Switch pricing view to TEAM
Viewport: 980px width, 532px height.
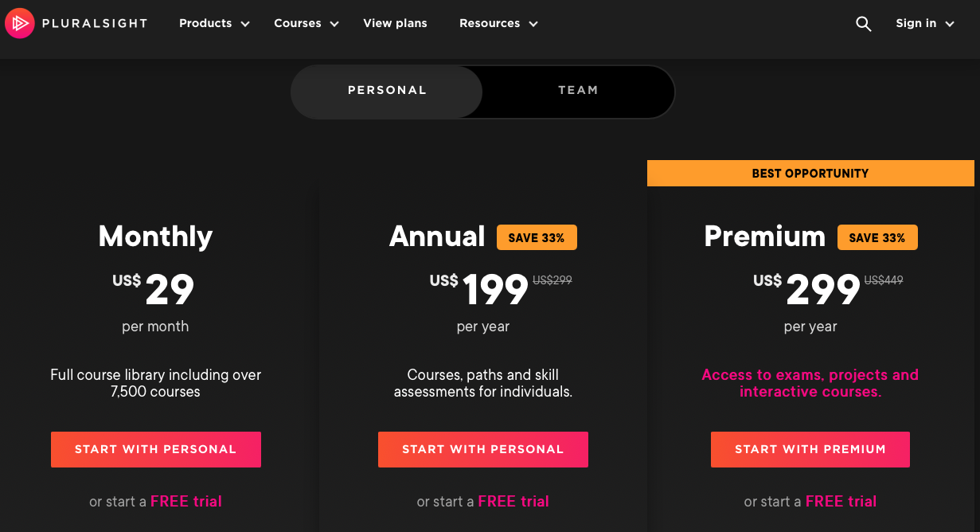(x=578, y=90)
